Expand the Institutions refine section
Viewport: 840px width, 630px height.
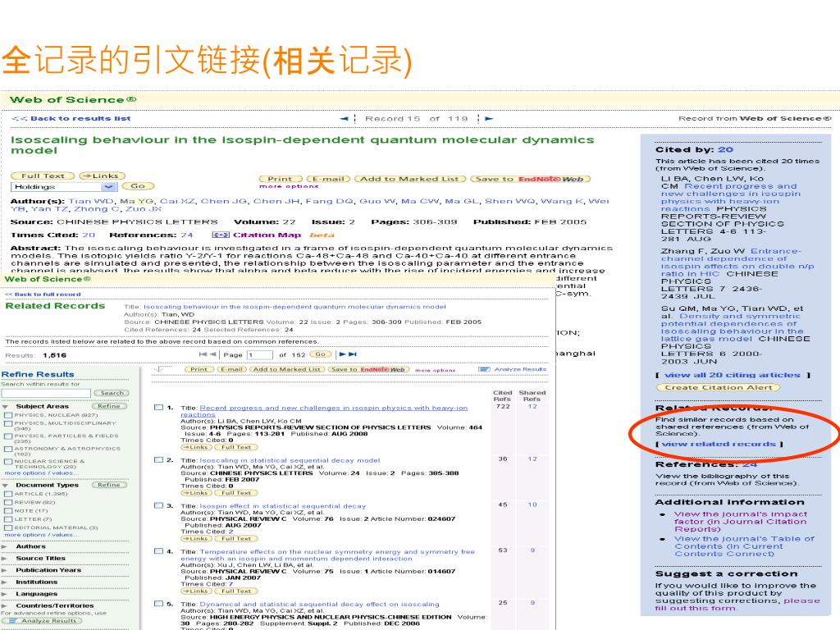point(6,582)
